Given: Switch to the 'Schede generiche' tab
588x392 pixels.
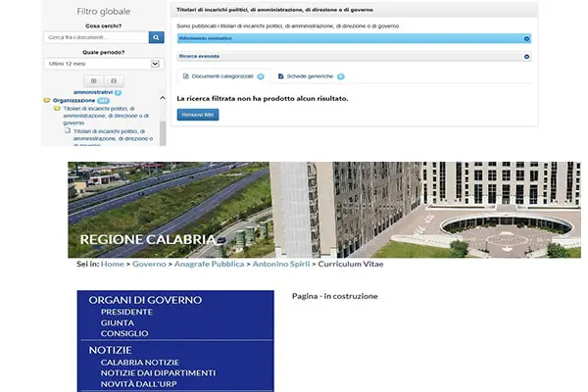Looking at the screenshot, I should click(x=311, y=76).
